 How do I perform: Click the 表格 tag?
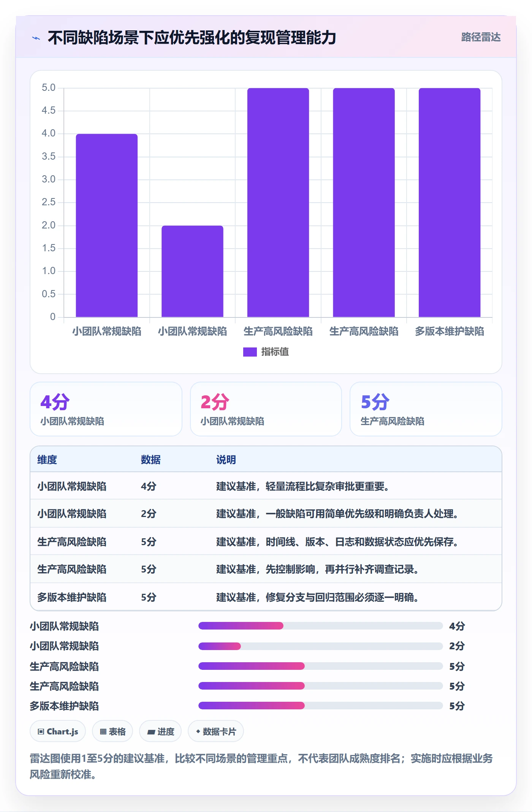point(112,731)
